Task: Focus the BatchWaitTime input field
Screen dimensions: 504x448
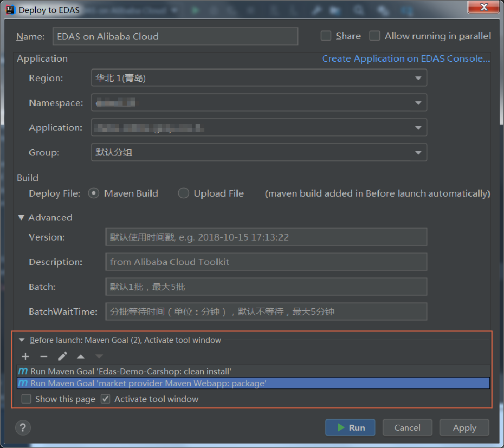Action: (x=266, y=311)
